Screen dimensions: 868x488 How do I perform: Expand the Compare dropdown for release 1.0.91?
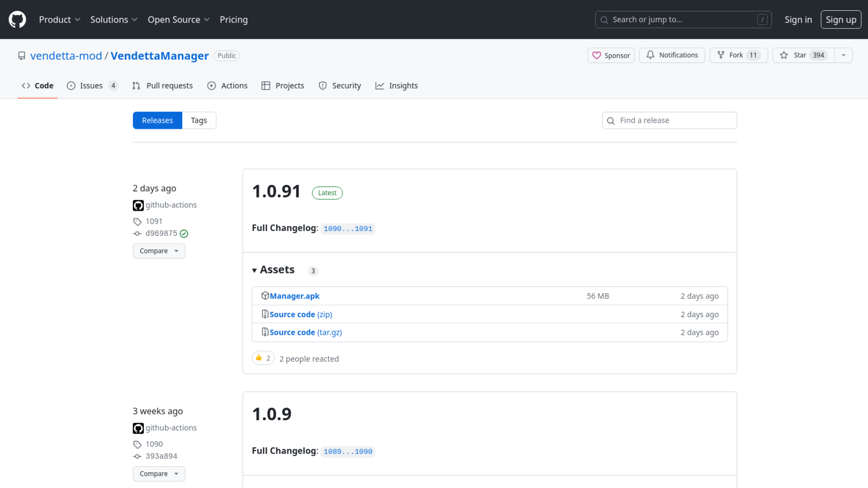(x=159, y=251)
